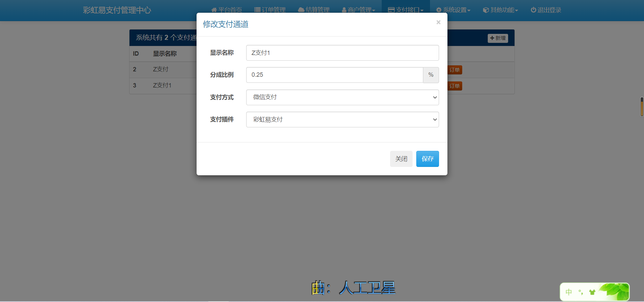Toggle the 中 Chinese input mode indicator
This screenshot has height=302, width=644.
(569, 292)
